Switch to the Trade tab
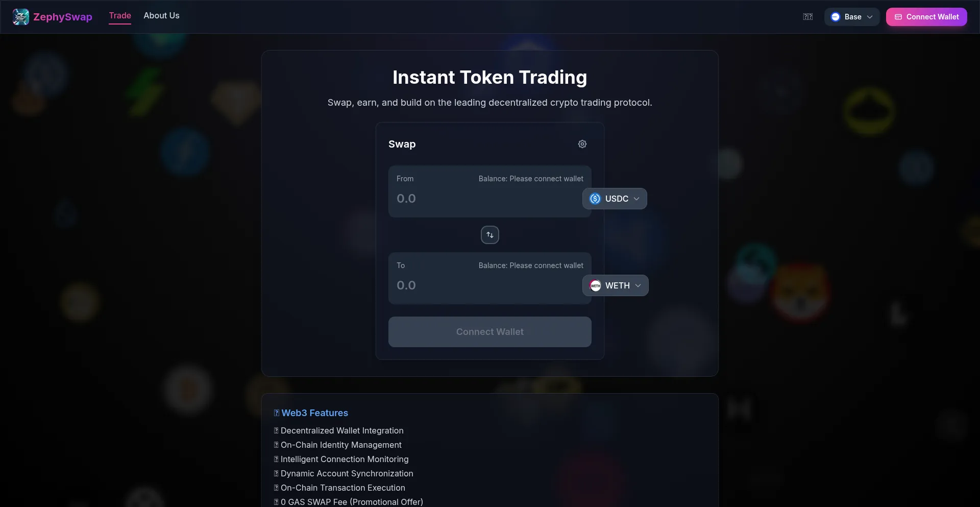980x507 pixels. (120, 16)
